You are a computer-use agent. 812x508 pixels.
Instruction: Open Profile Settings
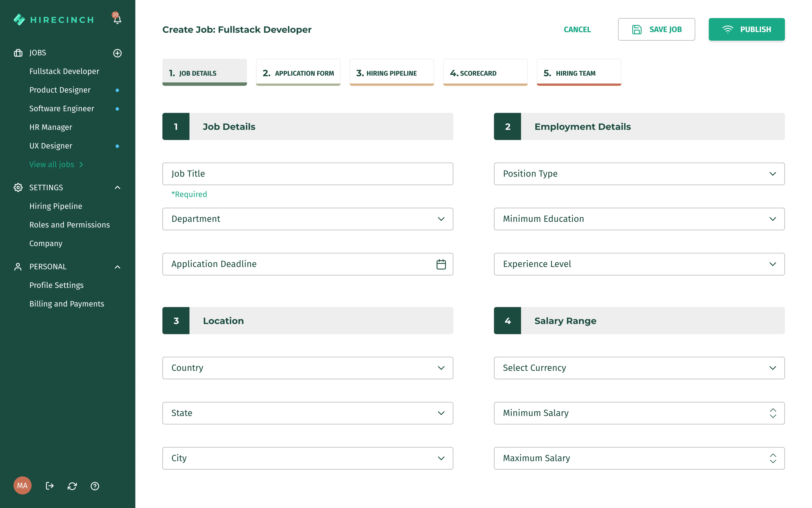click(56, 285)
